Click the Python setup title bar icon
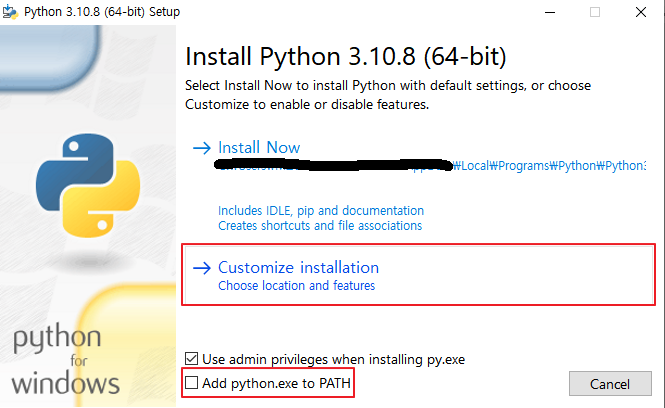This screenshot has width=665, height=408. pos(10,12)
